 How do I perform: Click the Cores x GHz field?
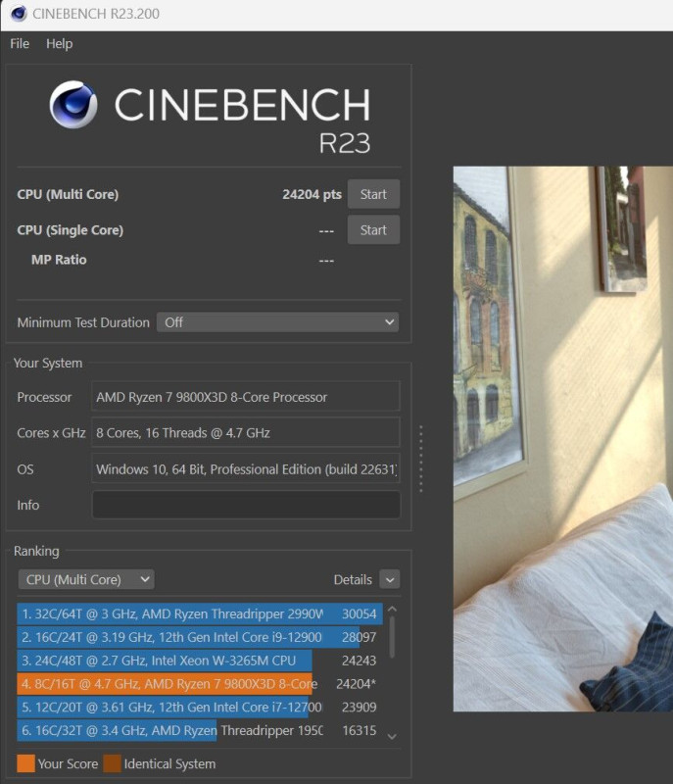tap(246, 432)
